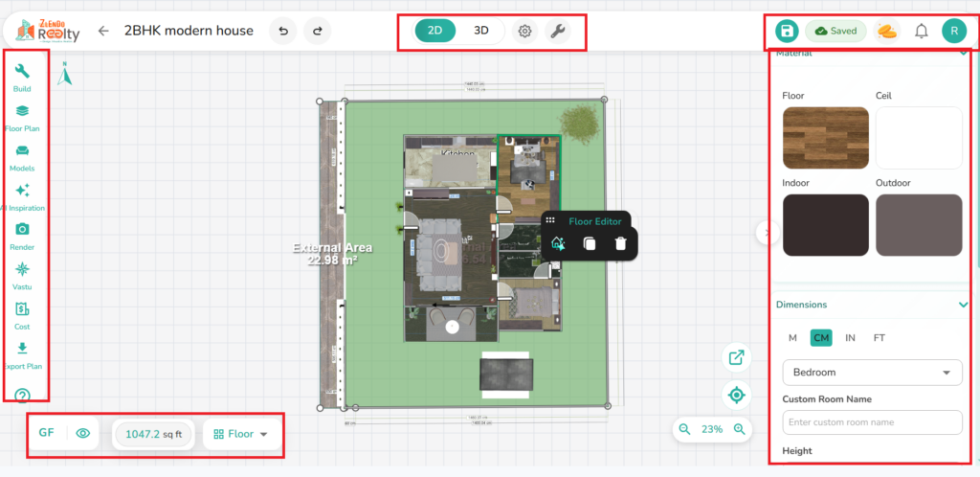The width and height of the screenshot is (980, 477).
Task: Choose the wood Floor material swatch
Action: point(825,138)
